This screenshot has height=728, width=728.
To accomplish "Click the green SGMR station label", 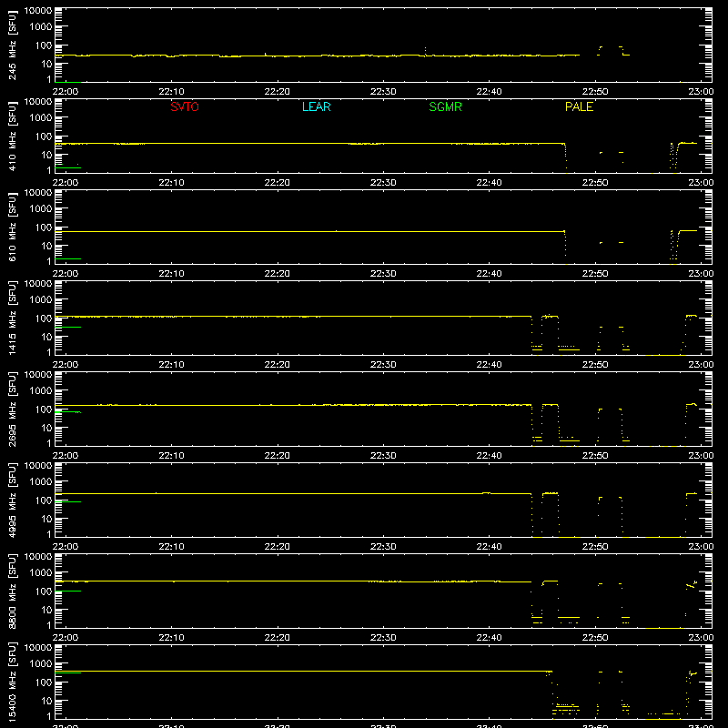I will pos(445,106).
